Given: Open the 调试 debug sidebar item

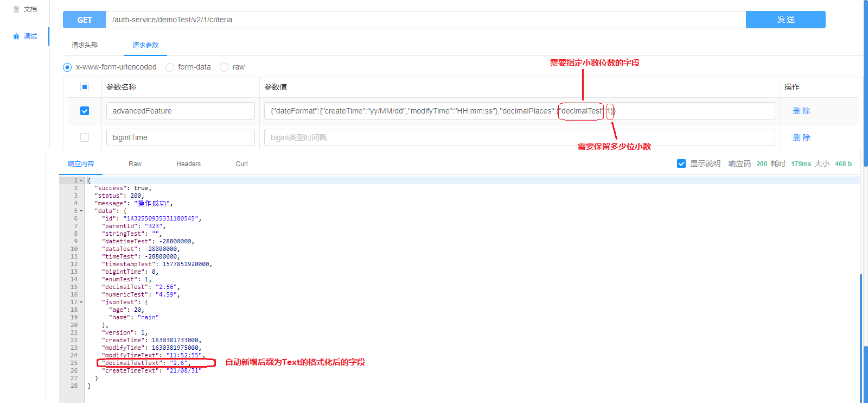Looking at the screenshot, I should (25, 36).
